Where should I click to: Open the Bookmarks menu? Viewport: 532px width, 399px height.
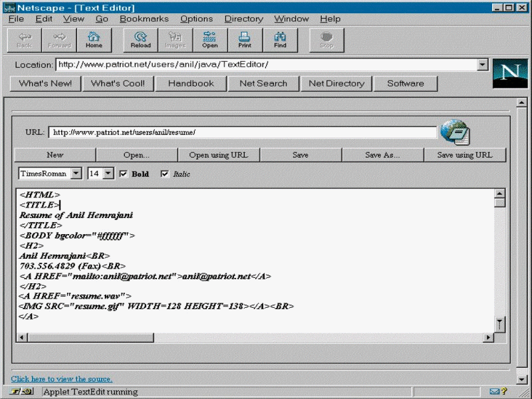click(x=144, y=19)
